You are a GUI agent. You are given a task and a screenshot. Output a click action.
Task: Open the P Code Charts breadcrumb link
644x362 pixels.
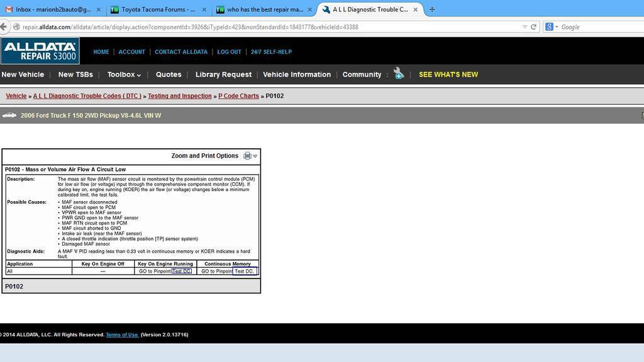pos(238,96)
